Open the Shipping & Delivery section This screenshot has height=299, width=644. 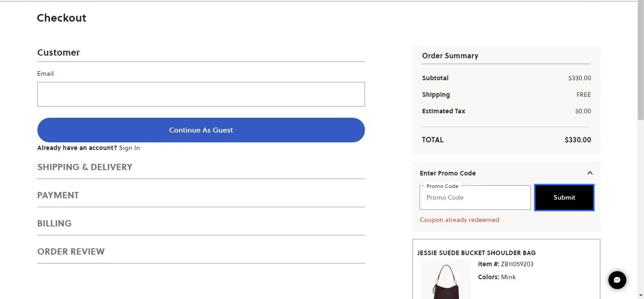click(85, 167)
